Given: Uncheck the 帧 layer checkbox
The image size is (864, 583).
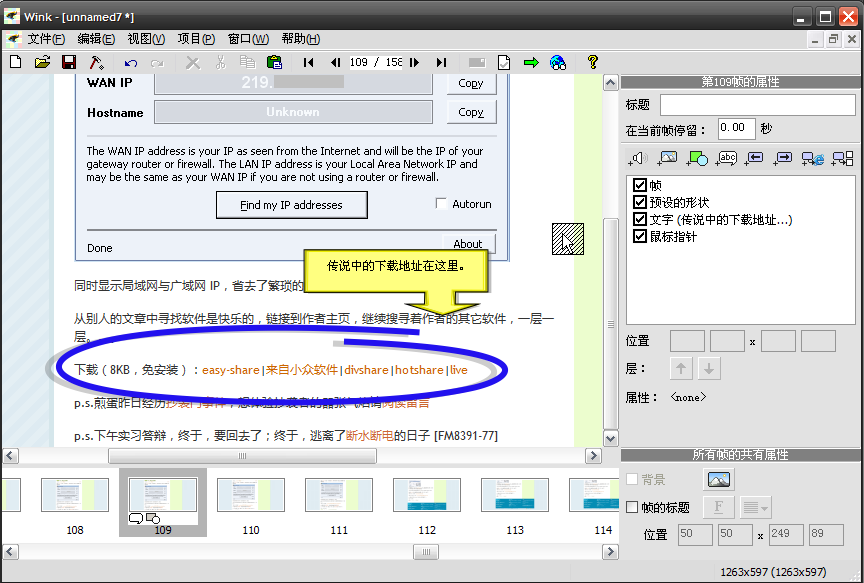Looking at the screenshot, I should [x=640, y=185].
